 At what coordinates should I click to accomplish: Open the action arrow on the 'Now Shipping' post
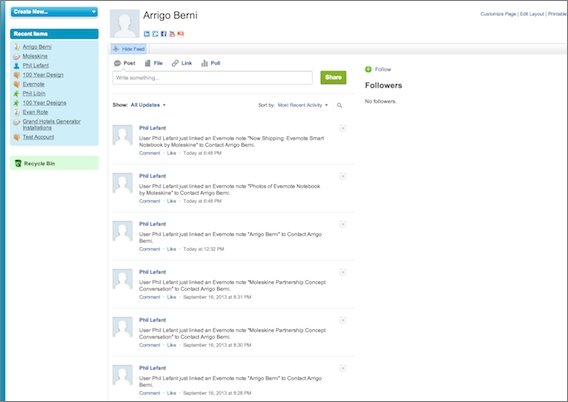tap(343, 129)
